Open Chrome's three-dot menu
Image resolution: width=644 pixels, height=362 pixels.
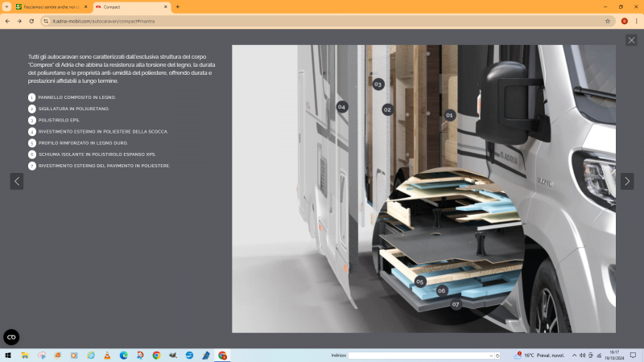click(x=636, y=21)
